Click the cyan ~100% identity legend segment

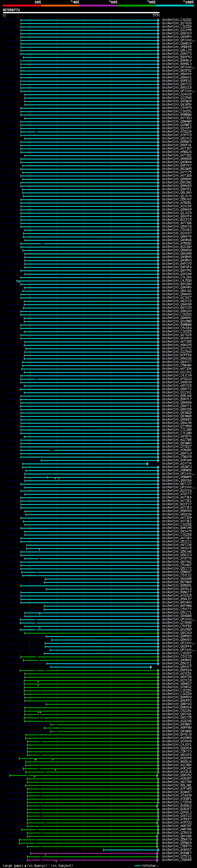point(175,6)
